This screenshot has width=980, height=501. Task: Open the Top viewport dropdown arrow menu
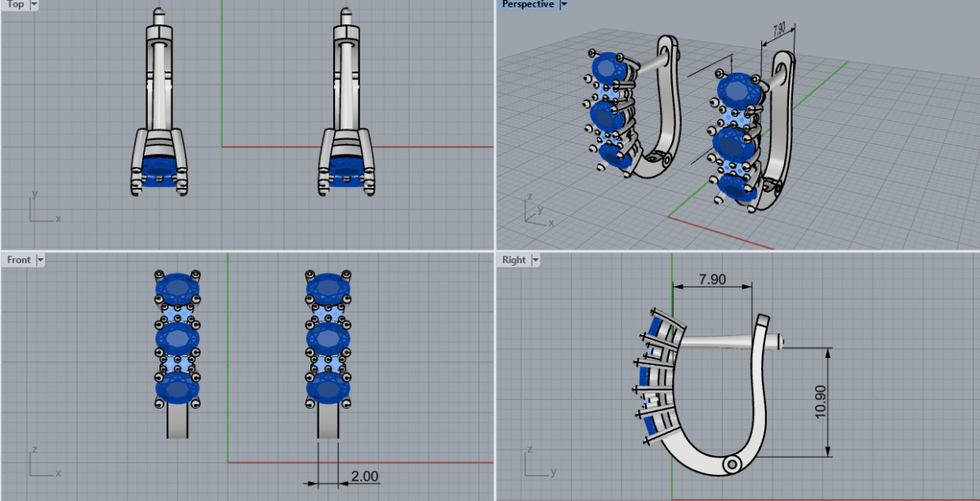33,4
